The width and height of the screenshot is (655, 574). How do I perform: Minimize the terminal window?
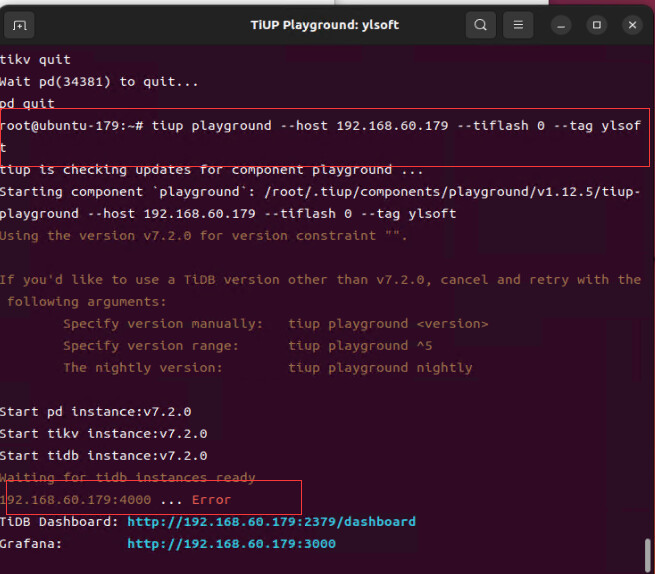(561, 25)
